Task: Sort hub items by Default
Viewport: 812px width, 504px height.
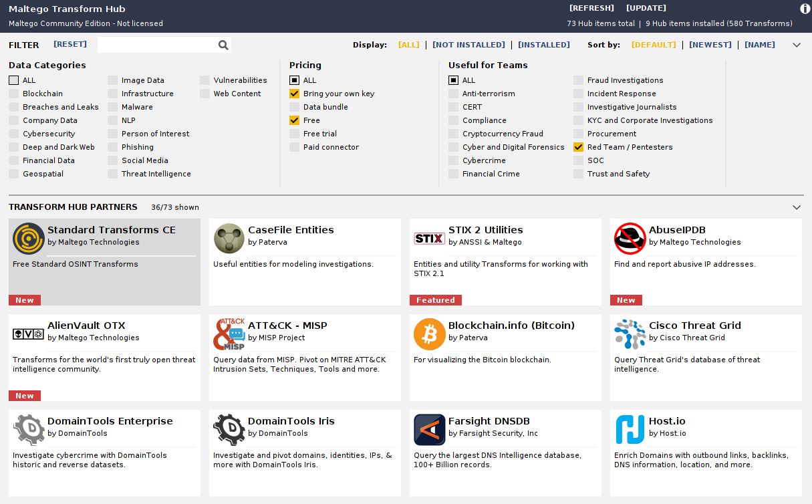Action: pos(654,45)
